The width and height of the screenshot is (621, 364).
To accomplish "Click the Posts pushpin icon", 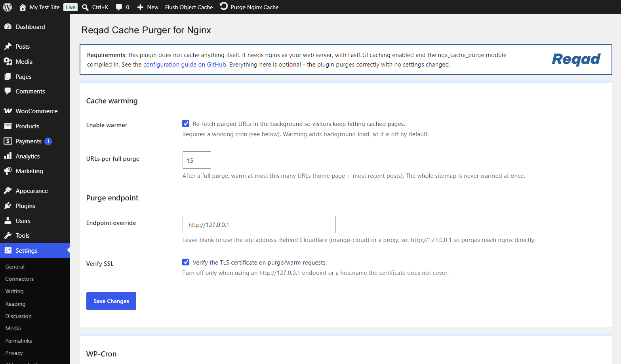I will click(x=8, y=46).
